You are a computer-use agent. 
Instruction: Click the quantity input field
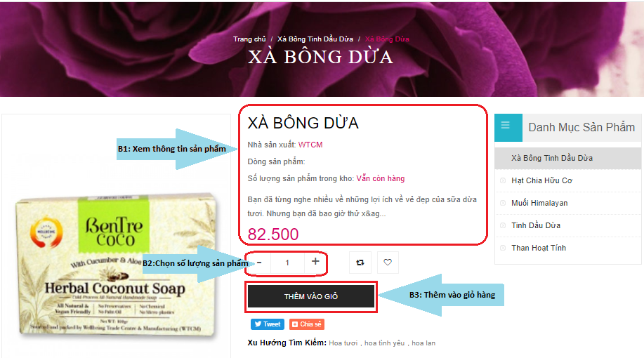[x=287, y=263]
